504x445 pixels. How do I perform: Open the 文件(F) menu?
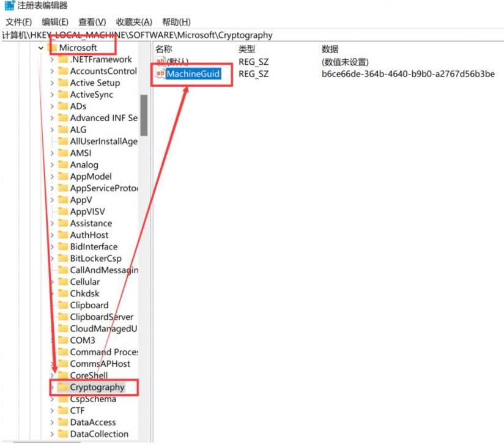pos(18,22)
